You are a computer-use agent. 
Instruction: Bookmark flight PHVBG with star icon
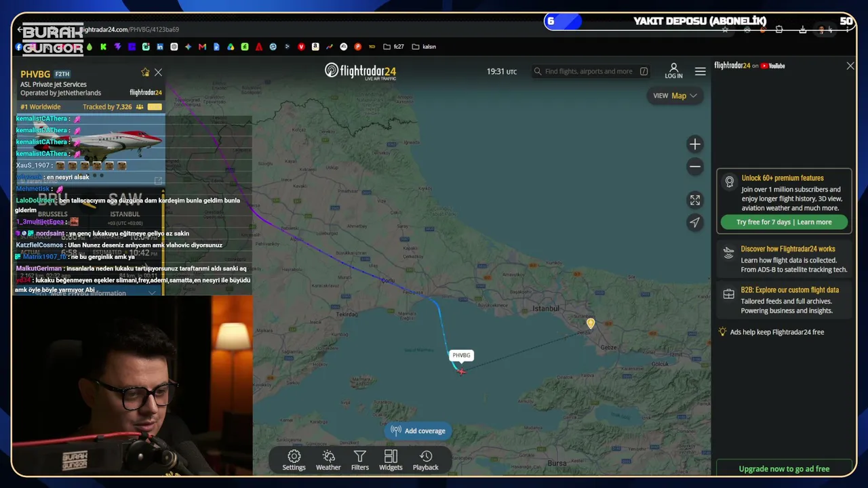click(145, 73)
